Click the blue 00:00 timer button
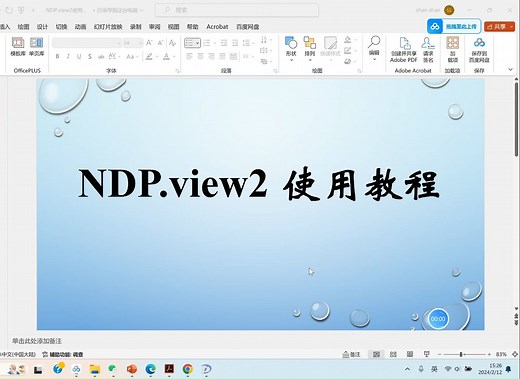The image size is (520, 379). coord(438,319)
